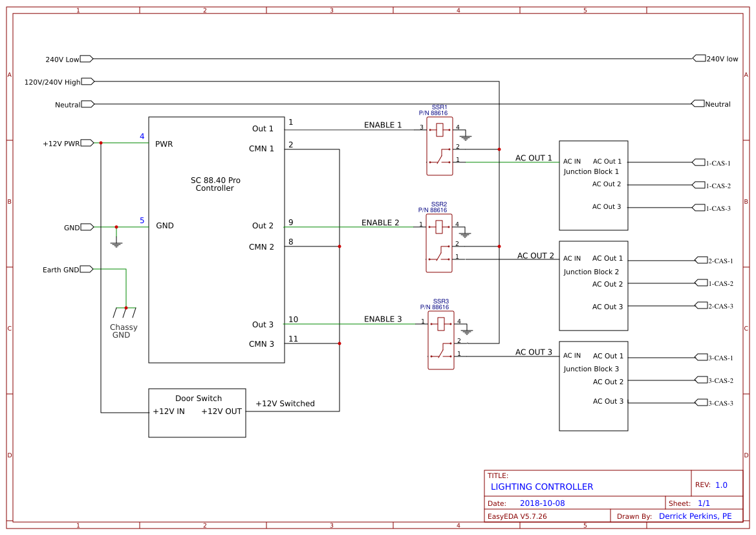Click the LIGHTING CONTROLLER title text
Screen dimensions: 756x535
542,486
